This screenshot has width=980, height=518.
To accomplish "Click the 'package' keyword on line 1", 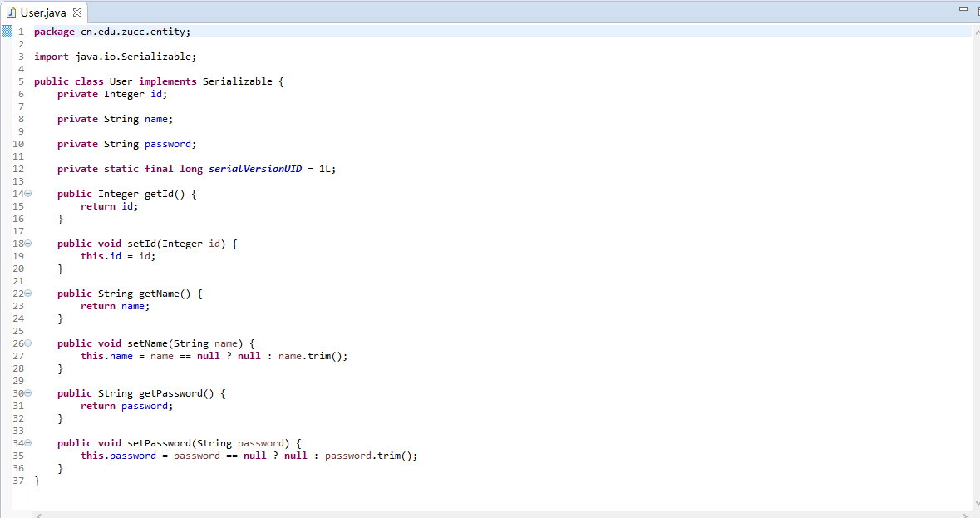I will 54,32.
